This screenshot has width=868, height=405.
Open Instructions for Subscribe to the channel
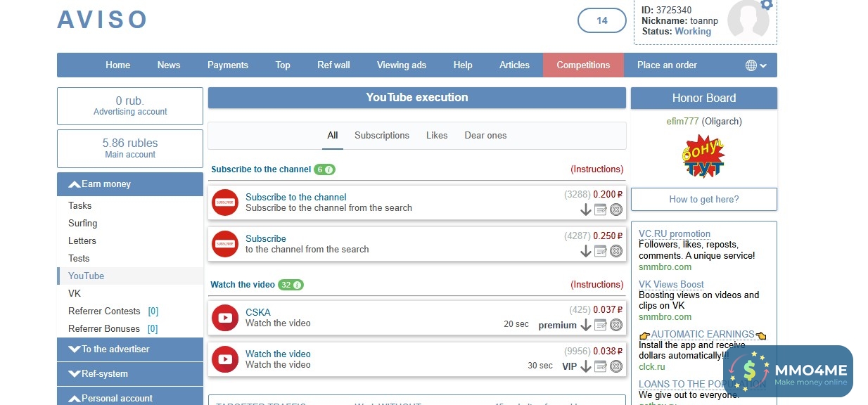[x=596, y=169]
